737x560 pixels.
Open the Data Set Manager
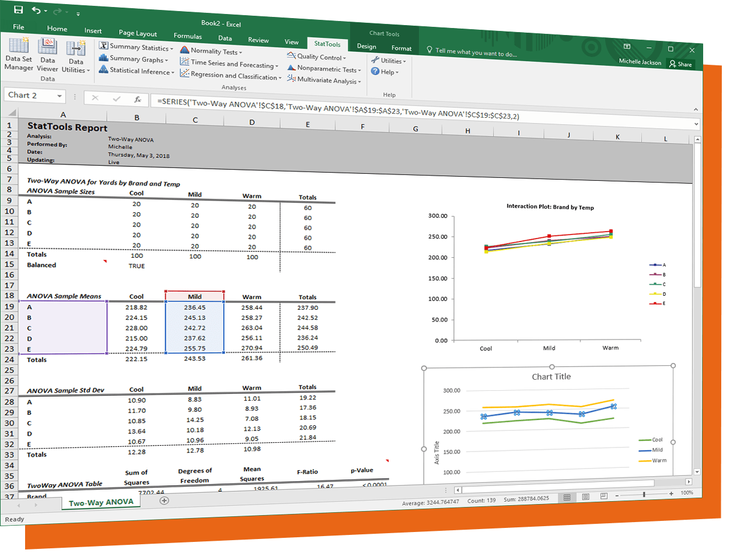pos(19,54)
